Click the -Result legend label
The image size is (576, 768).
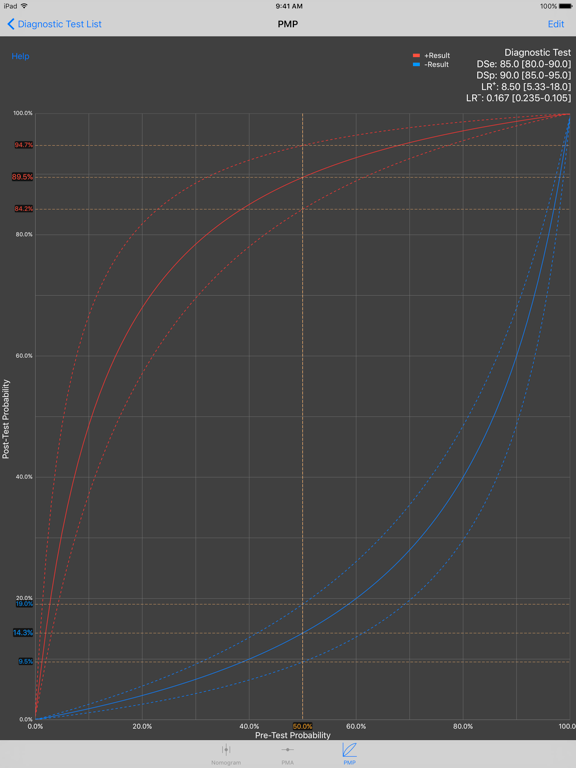436,65
